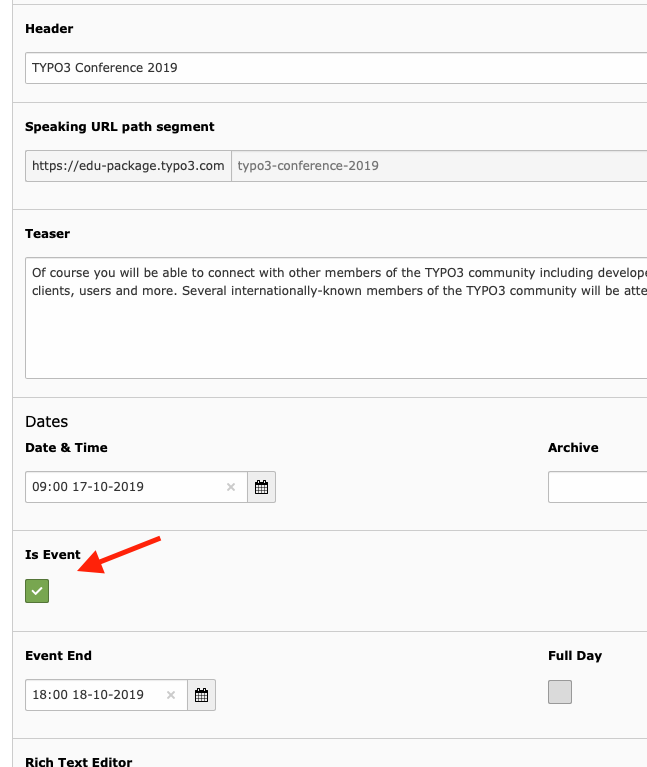Click the Full Day label
The width and height of the screenshot is (647, 767).
[x=575, y=656]
